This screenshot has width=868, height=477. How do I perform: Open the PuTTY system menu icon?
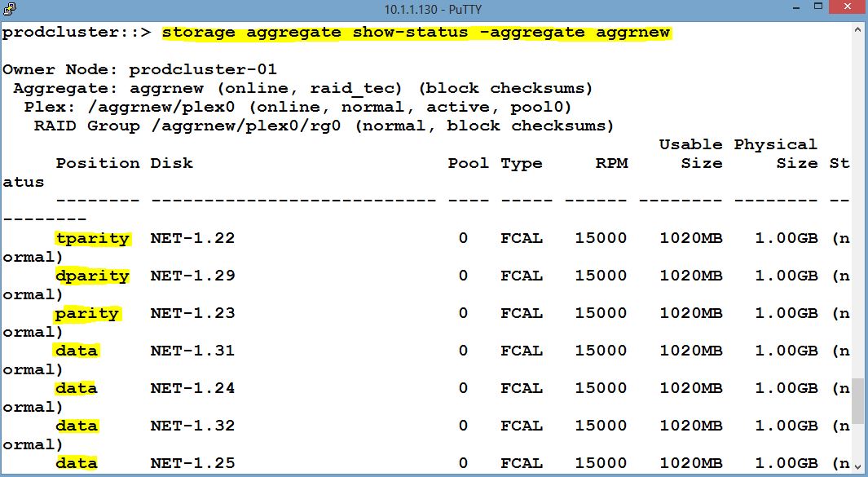[x=9, y=10]
